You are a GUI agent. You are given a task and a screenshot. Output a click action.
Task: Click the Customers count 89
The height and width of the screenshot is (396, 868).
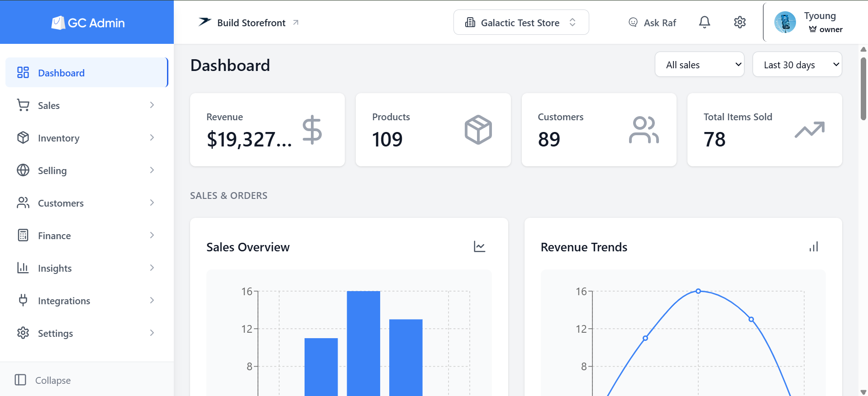[x=549, y=139]
